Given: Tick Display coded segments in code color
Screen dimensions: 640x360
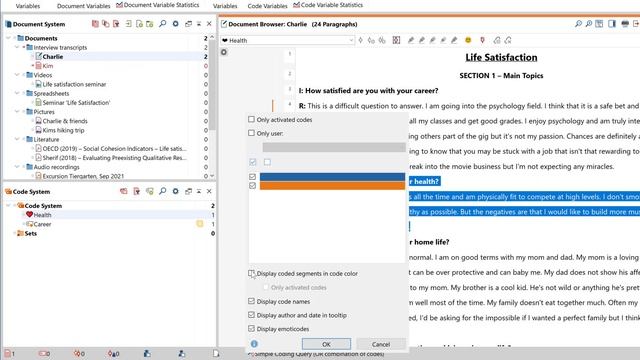Looking at the screenshot, I should point(251,273).
